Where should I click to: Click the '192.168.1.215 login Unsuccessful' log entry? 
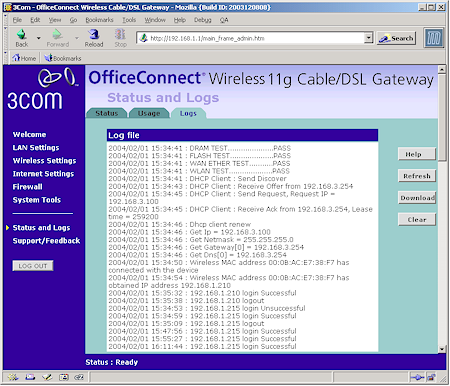click(207, 308)
